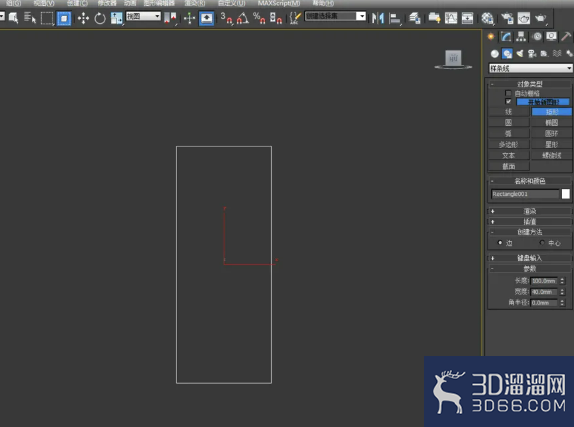This screenshot has width=574, height=427.
Task: Select the Systems category icon
Action: 569,54
